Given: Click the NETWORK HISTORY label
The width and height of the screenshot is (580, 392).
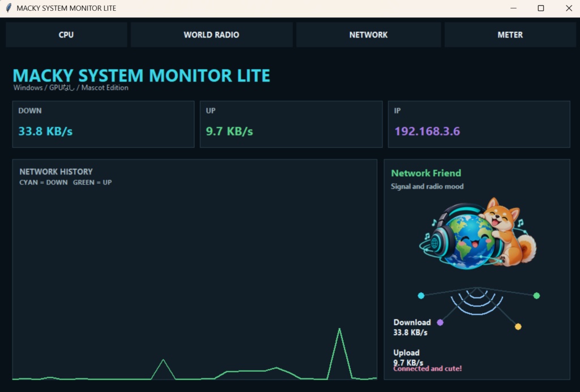Looking at the screenshot, I should pyautogui.click(x=56, y=172).
